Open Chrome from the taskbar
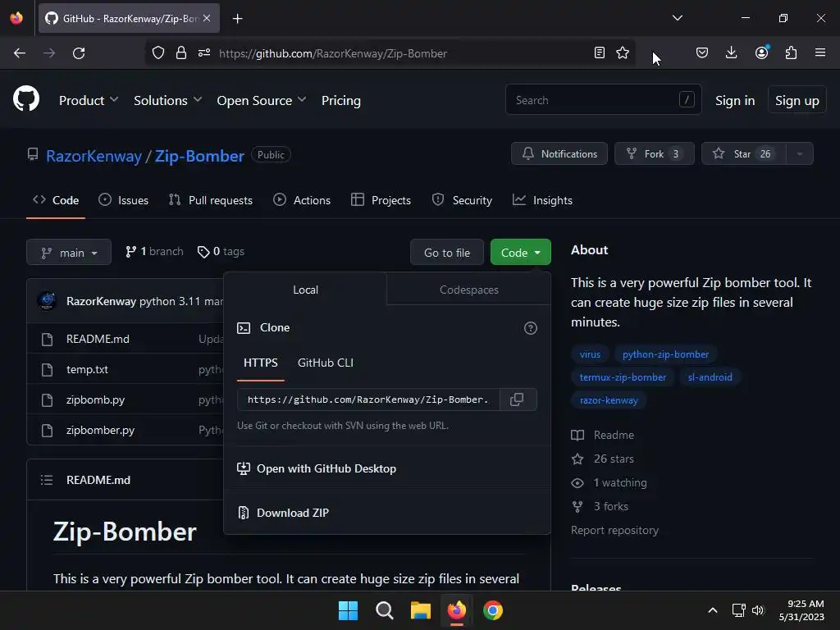Image resolution: width=840 pixels, height=630 pixels. (493, 610)
